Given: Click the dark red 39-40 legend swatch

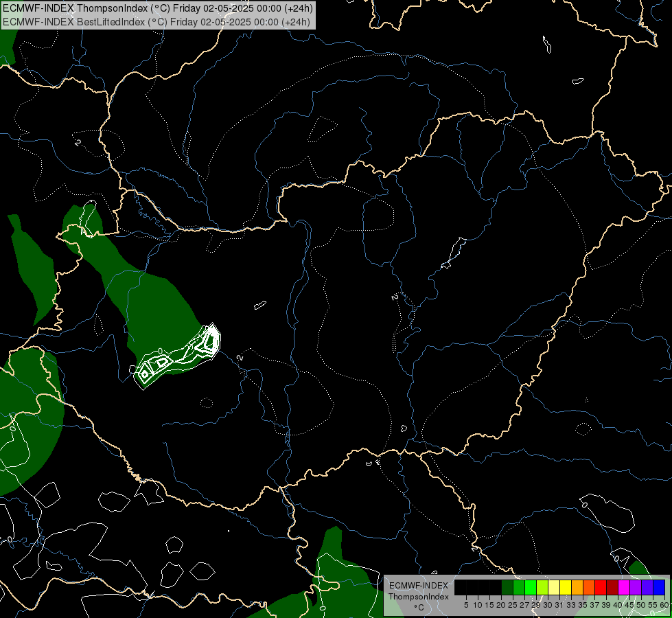Looking at the screenshot, I should click(612, 587).
